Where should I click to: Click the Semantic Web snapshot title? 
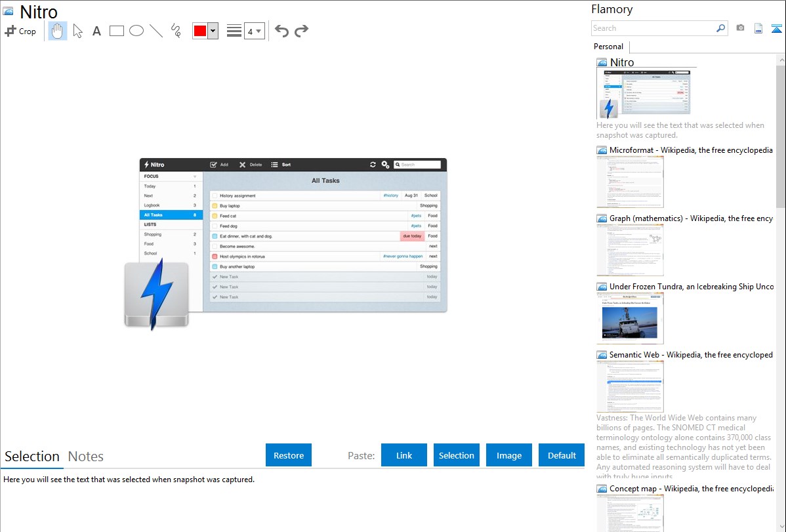coord(691,354)
